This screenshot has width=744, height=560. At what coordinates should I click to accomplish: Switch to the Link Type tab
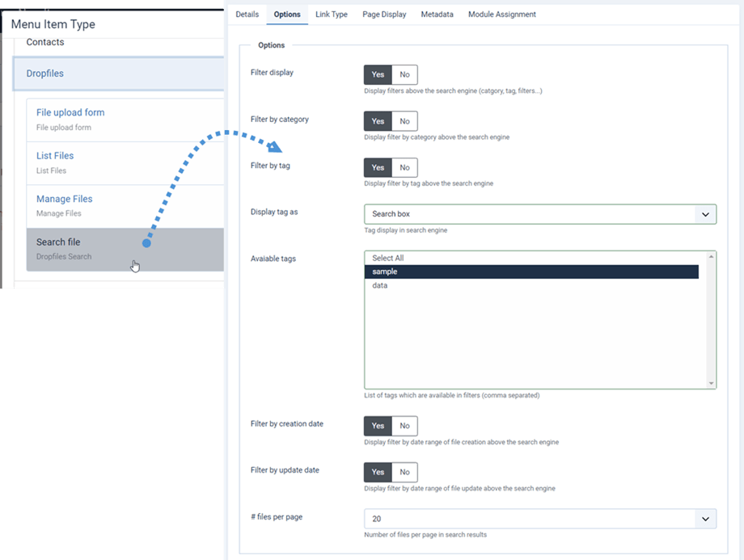tap(332, 15)
